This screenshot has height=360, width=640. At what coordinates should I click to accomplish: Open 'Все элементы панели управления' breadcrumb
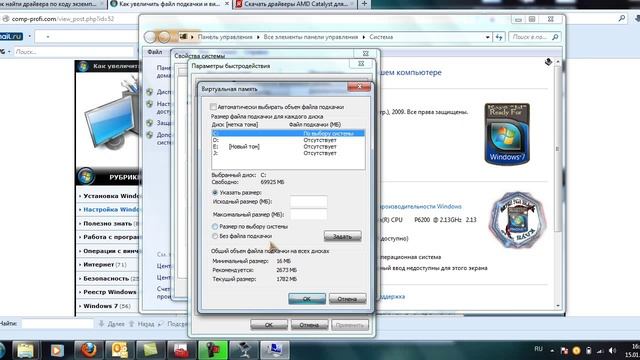click(311, 37)
